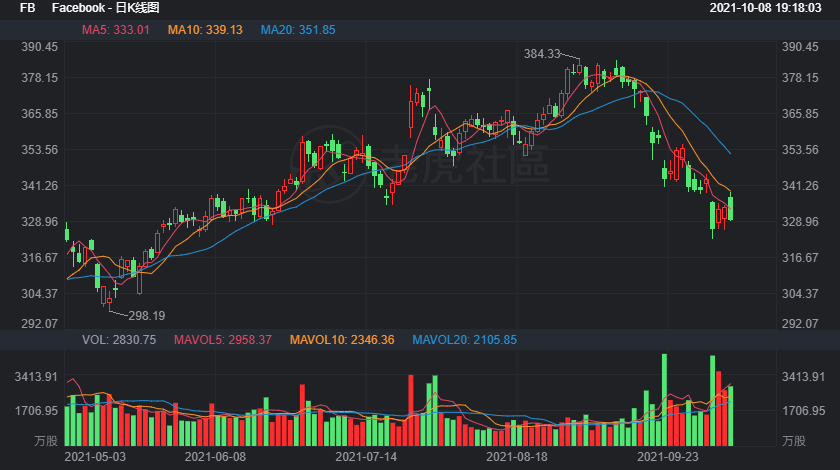The height and width of the screenshot is (470, 840).
Task: Click the right axis value 316.67
Action: (x=800, y=257)
